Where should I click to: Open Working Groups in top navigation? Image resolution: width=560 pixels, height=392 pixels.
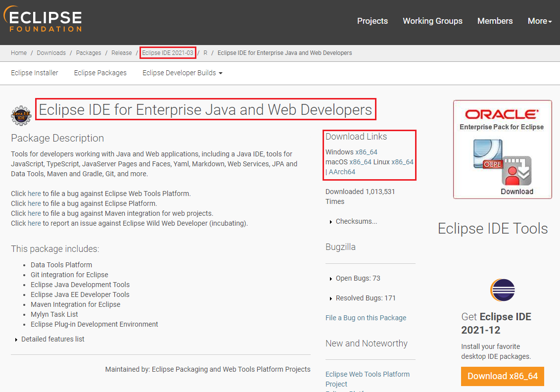pos(432,21)
